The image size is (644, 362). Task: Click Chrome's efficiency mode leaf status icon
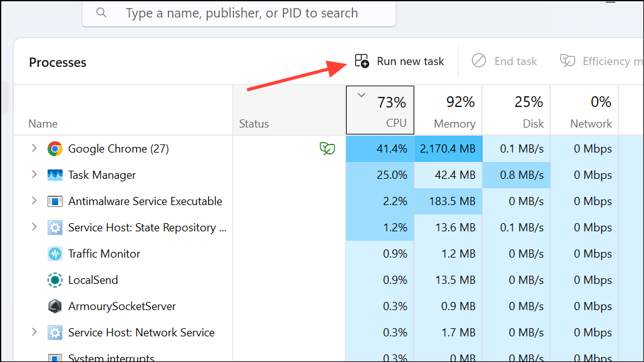click(x=327, y=149)
